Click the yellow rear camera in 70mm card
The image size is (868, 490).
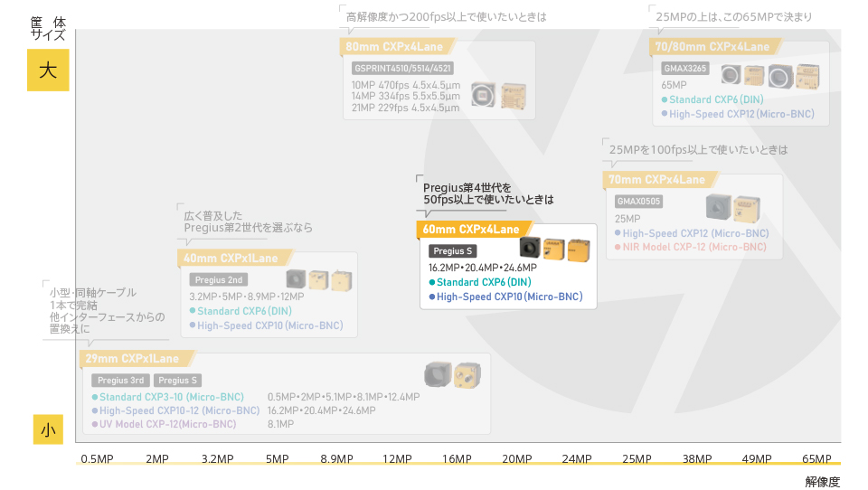click(747, 209)
